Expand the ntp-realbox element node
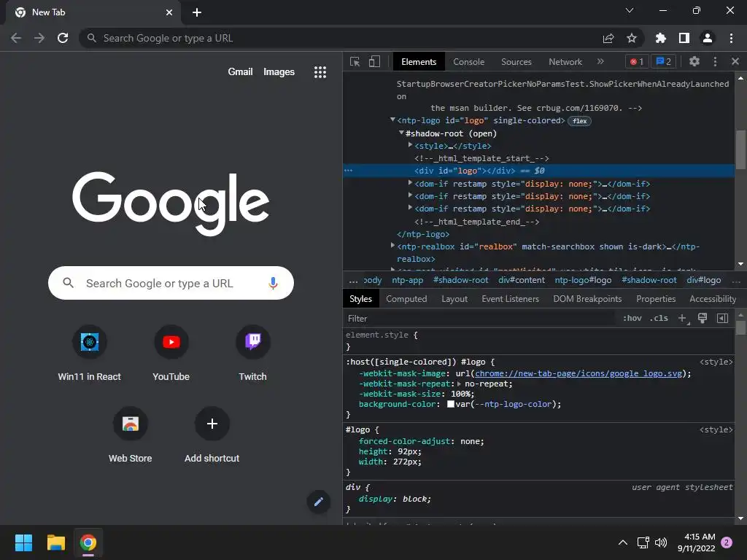The height and width of the screenshot is (560, 747). pyautogui.click(x=392, y=246)
